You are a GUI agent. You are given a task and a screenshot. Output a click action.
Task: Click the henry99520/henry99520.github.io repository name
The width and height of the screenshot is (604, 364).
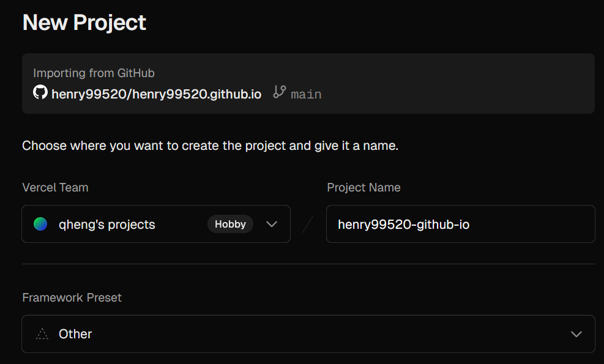(157, 94)
